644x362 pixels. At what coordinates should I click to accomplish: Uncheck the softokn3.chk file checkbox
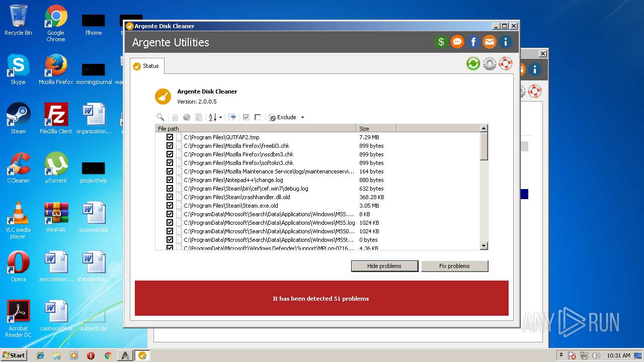coord(170,163)
